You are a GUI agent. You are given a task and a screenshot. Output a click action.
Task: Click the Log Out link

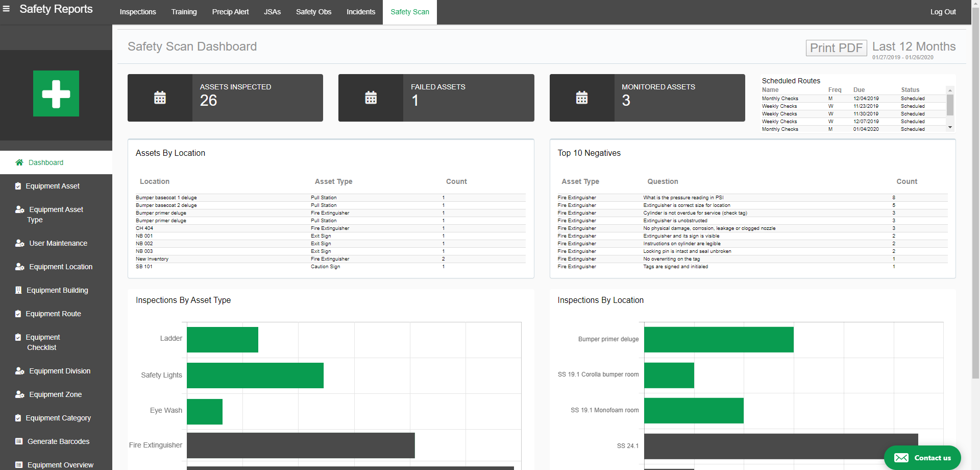pyautogui.click(x=943, y=12)
